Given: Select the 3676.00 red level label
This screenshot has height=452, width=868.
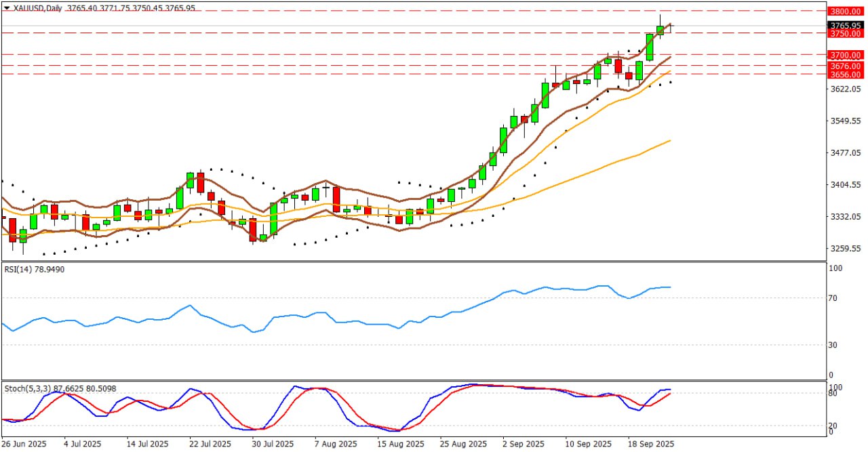Looking at the screenshot, I should pyautogui.click(x=845, y=66).
